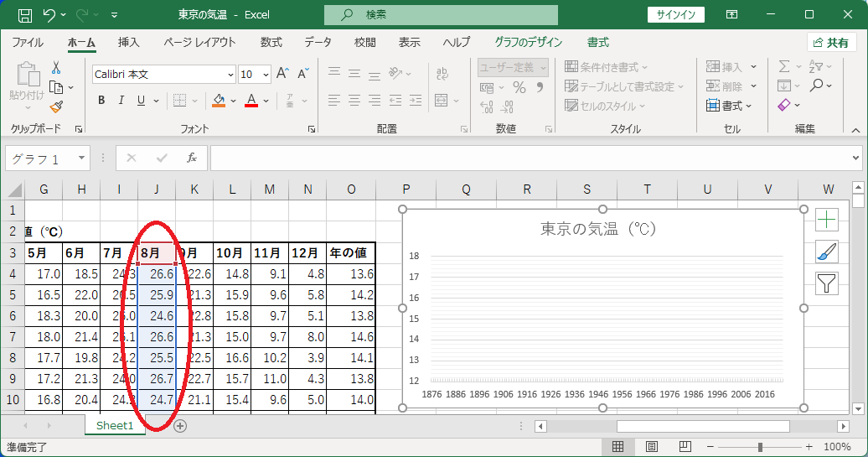Open the ファイル tab

point(28,42)
